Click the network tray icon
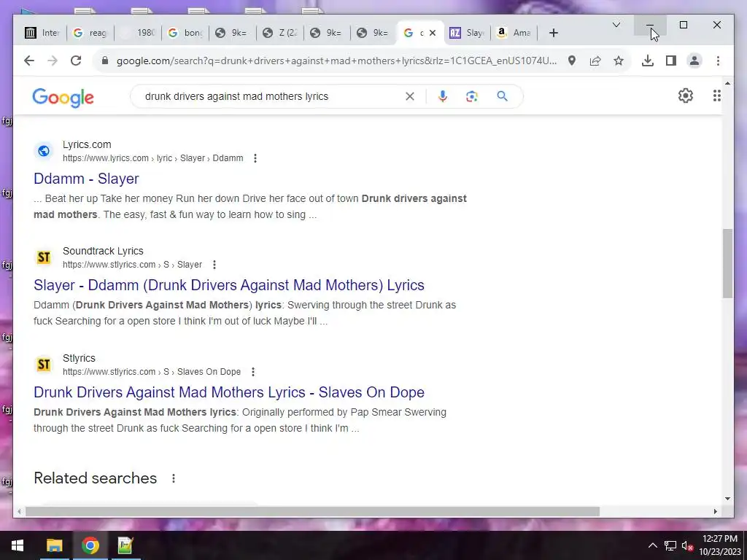The height and width of the screenshot is (560, 747). pos(670,545)
